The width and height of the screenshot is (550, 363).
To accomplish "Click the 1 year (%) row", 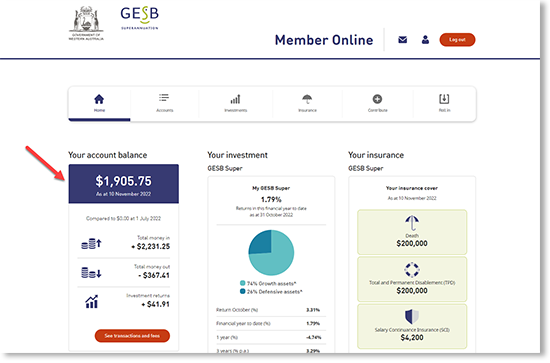I will pos(271,337).
